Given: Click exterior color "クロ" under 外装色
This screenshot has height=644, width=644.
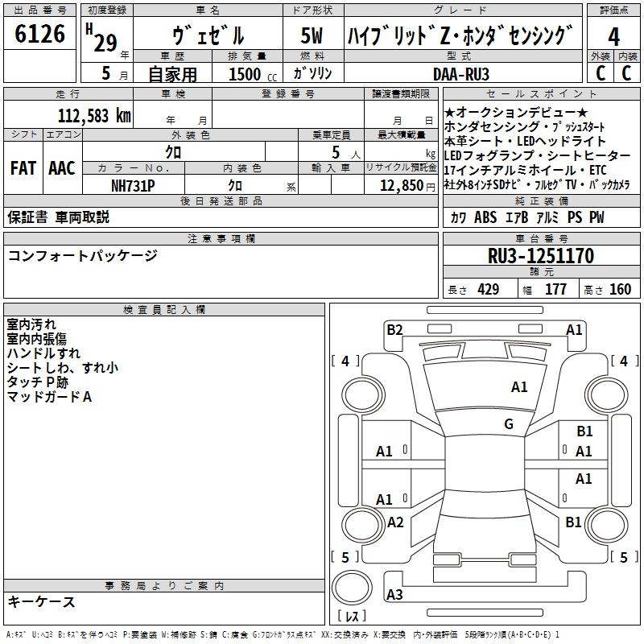Looking at the screenshot, I should pos(173,152).
